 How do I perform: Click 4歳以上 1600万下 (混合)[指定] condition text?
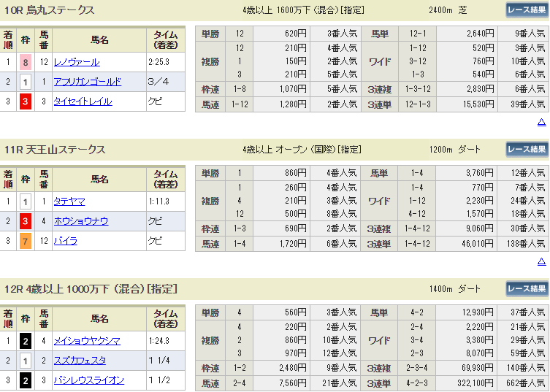pyautogui.click(x=303, y=10)
